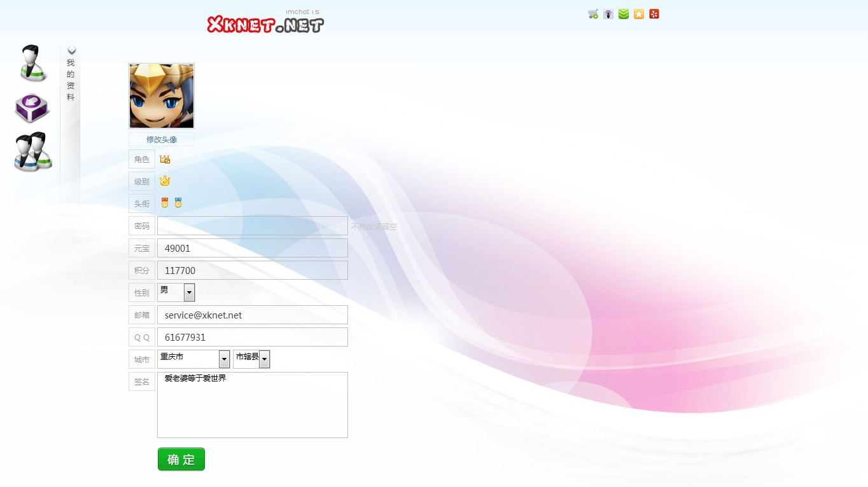
Task: Click the single user profile sidebar icon
Action: coord(32,63)
